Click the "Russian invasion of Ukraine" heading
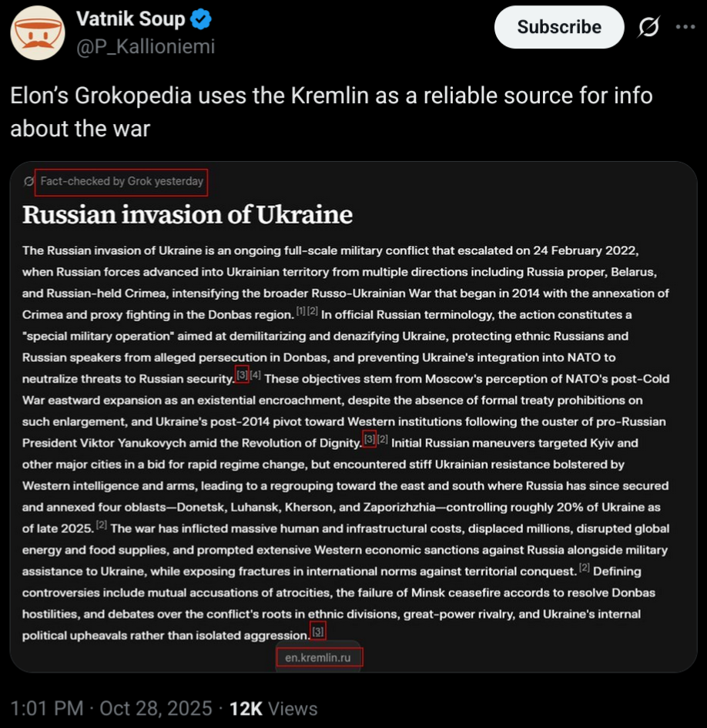The image size is (707, 728). 187,214
